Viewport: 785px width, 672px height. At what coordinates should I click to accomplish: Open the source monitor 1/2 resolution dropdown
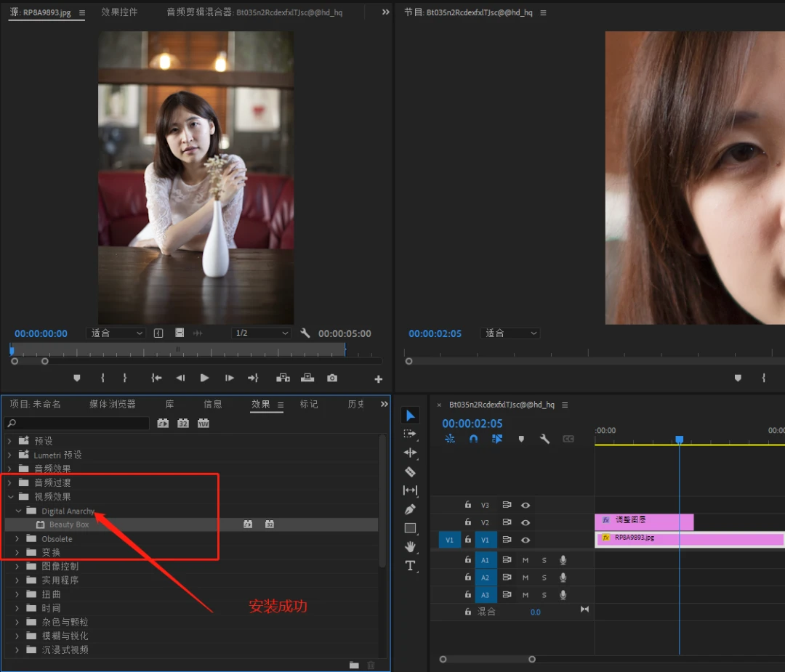[261, 333]
